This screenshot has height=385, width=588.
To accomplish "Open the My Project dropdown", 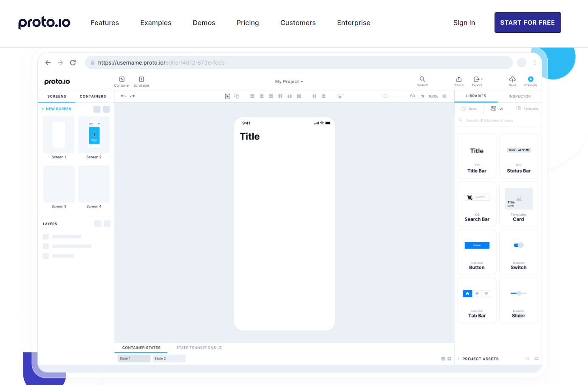I will 289,82.
